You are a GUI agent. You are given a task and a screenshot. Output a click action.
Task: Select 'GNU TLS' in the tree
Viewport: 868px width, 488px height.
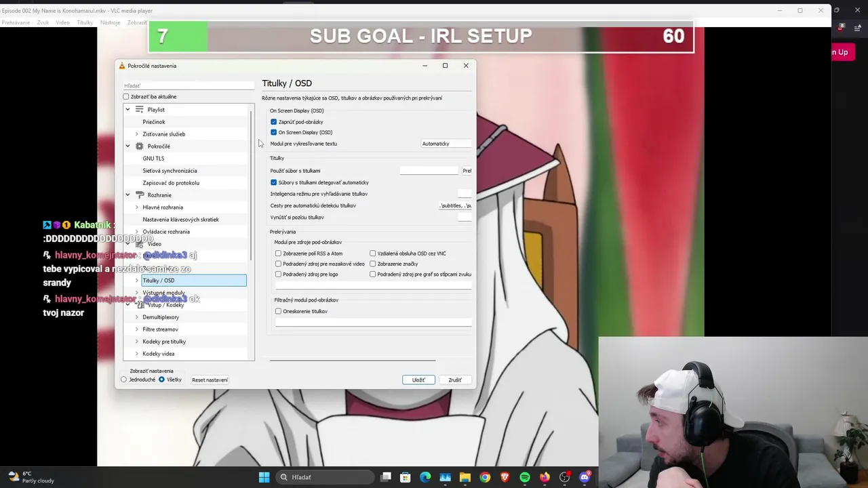coord(153,159)
